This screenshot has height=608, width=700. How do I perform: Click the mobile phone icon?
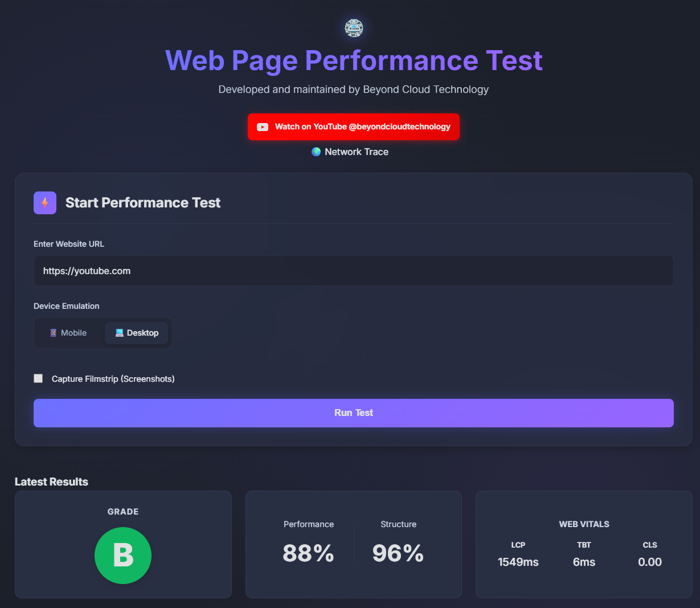pos(54,333)
